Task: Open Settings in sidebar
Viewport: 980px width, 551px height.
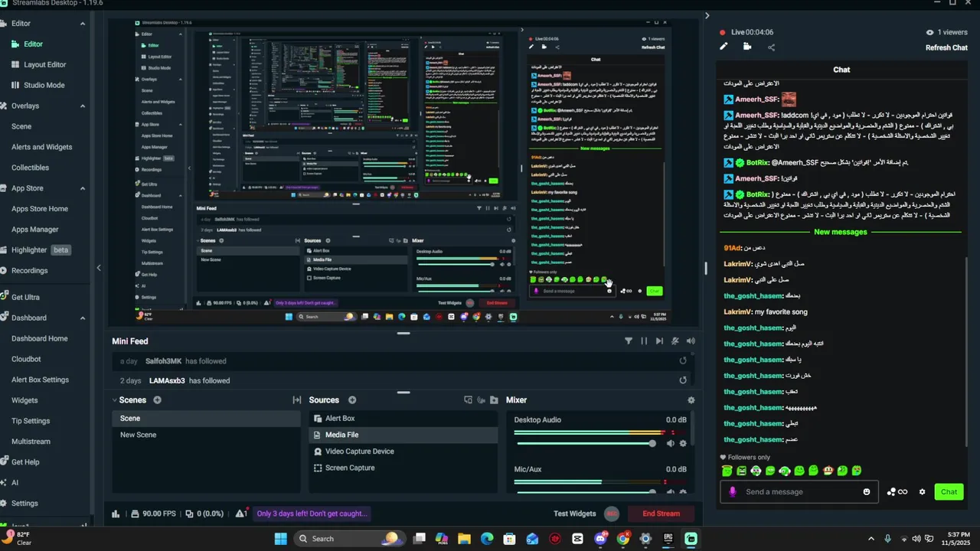Action: [x=24, y=504]
